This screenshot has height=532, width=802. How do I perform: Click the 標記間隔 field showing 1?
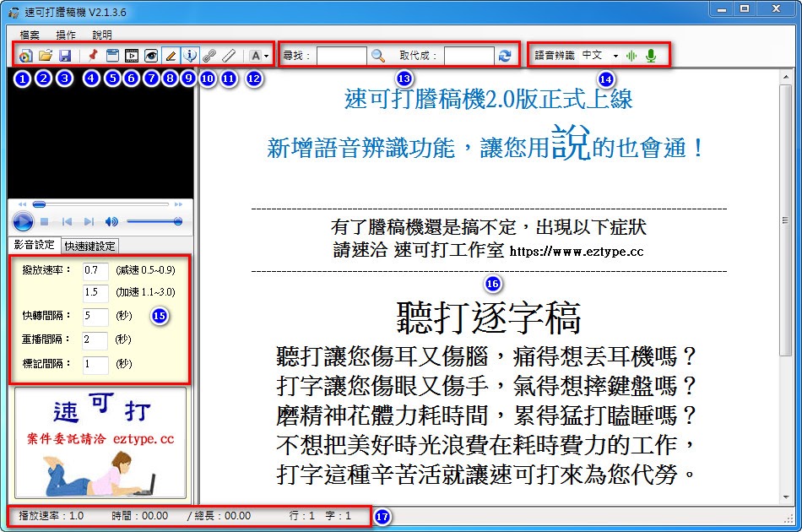(95, 364)
